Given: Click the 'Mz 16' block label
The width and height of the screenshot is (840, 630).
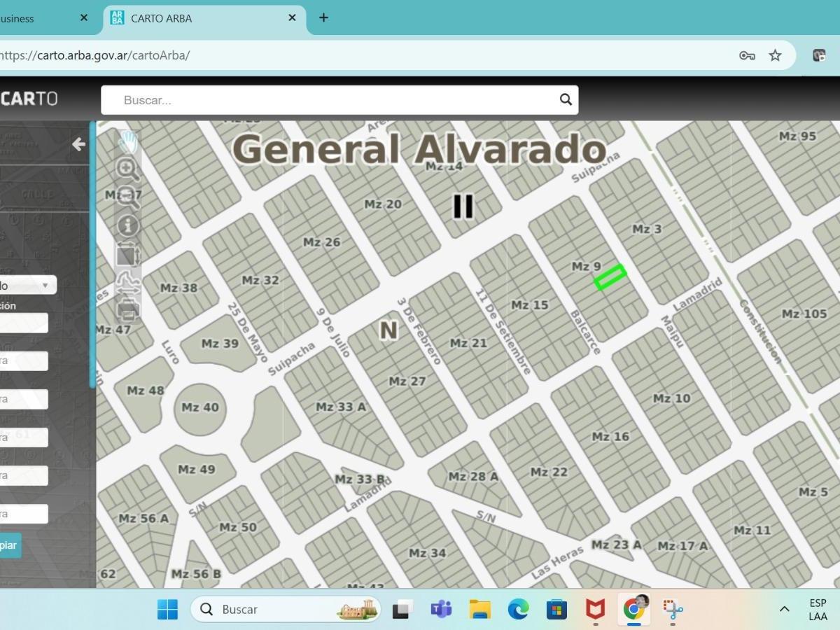Looking at the screenshot, I should click(610, 436).
